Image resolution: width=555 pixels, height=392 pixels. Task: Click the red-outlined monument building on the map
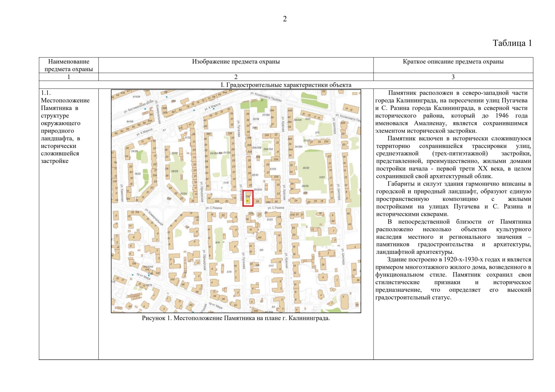click(x=248, y=198)
